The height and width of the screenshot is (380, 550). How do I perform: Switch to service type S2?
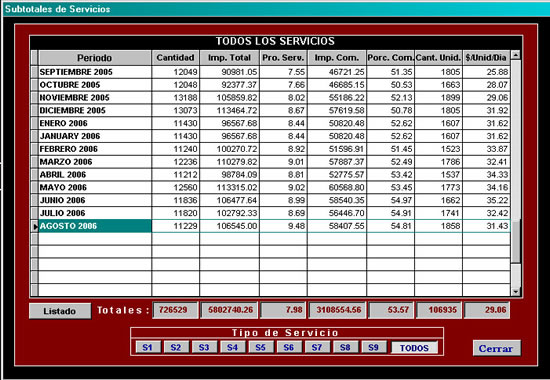pos(176,347)
